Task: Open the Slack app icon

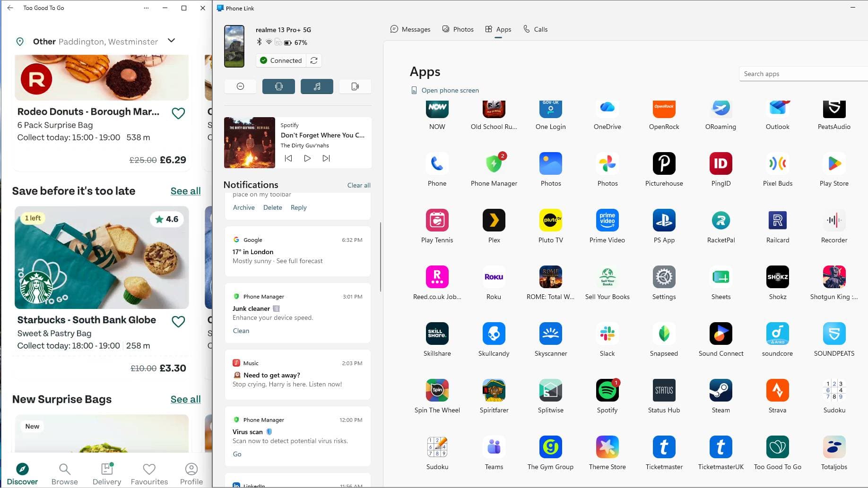Action: [607, 334]
